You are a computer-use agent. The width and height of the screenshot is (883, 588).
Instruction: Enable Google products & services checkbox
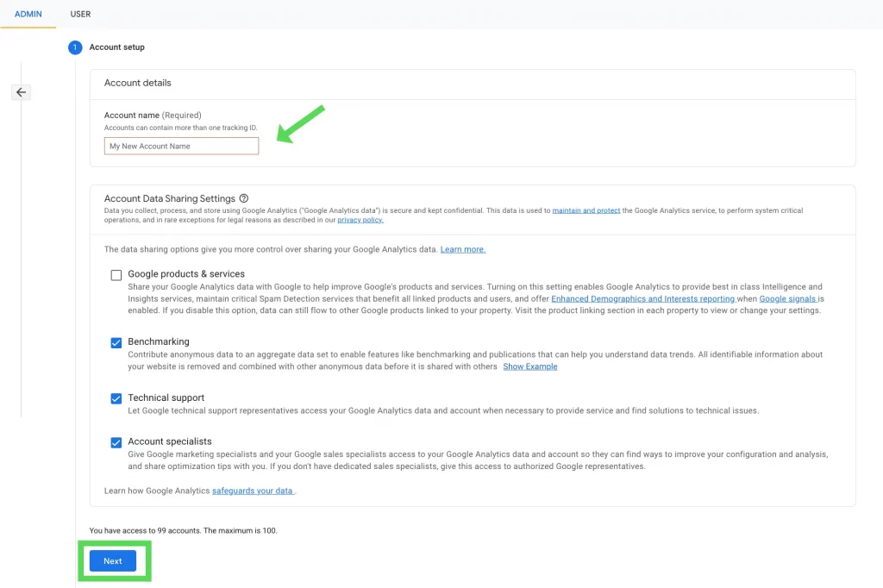116,275
